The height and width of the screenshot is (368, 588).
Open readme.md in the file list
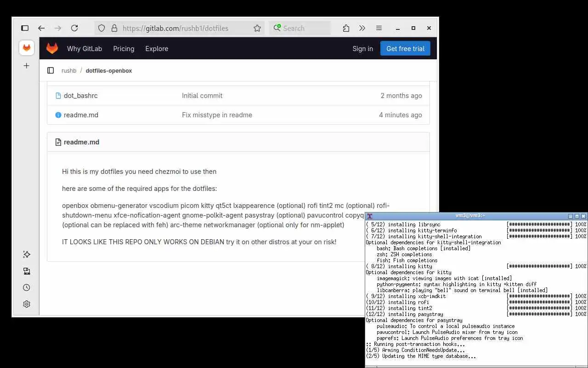[81, 115]
